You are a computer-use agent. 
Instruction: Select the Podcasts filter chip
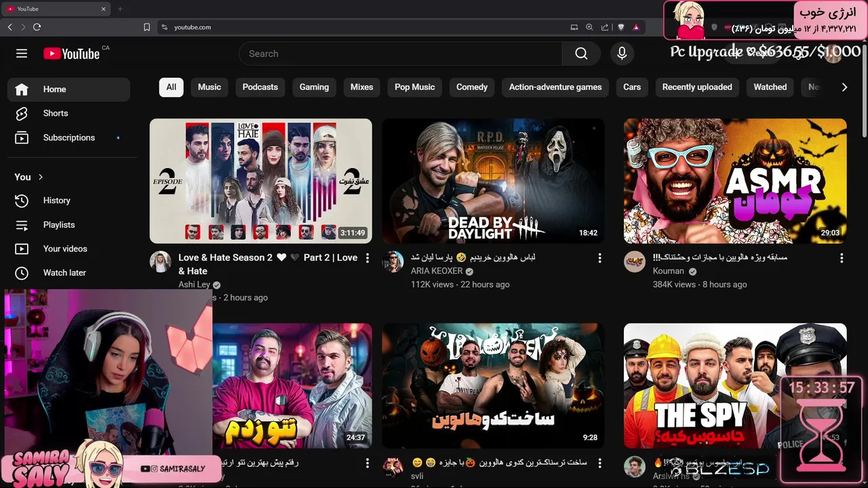click(260, 87)
